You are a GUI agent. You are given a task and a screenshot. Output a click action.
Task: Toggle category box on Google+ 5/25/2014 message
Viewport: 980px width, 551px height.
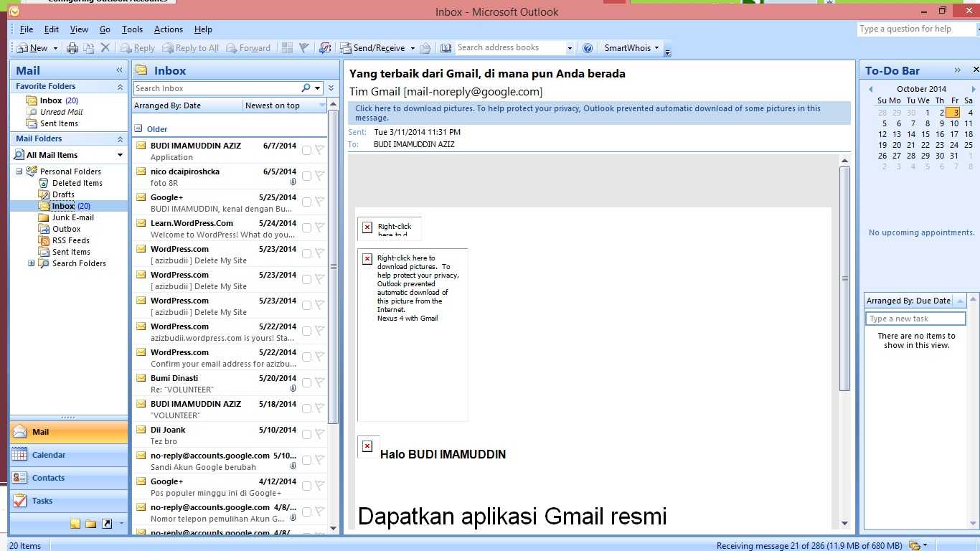click(306, 202)
